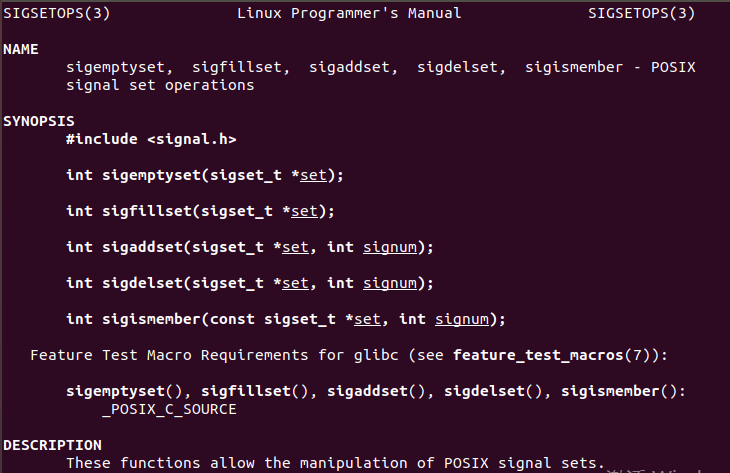Click the #include <signal.h> line

pos(151,139)
